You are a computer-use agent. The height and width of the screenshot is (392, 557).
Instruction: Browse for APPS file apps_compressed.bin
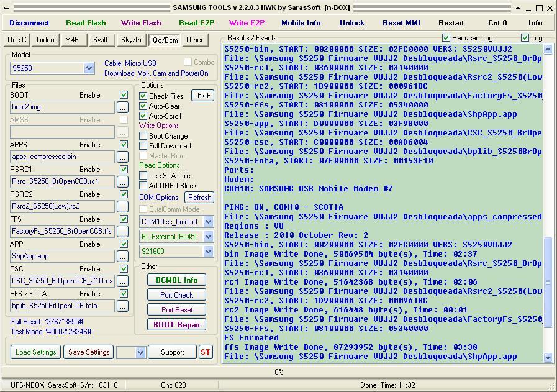(x=122, y=157)
